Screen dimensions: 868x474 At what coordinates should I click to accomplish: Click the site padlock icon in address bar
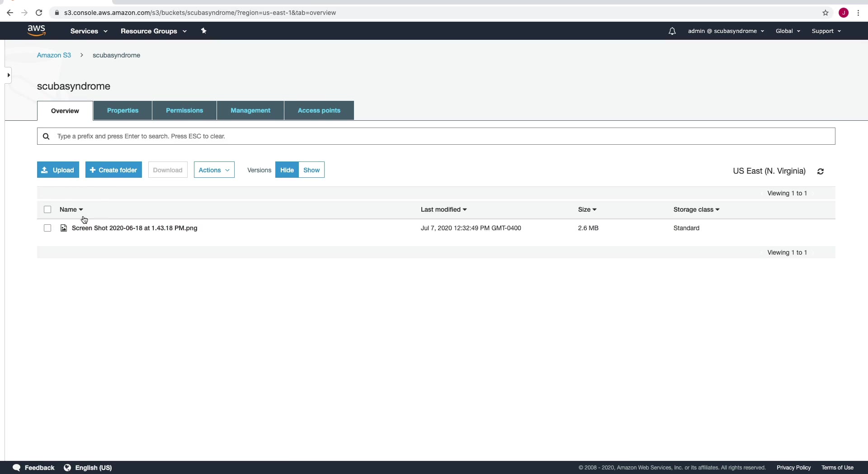coord(57,13)
